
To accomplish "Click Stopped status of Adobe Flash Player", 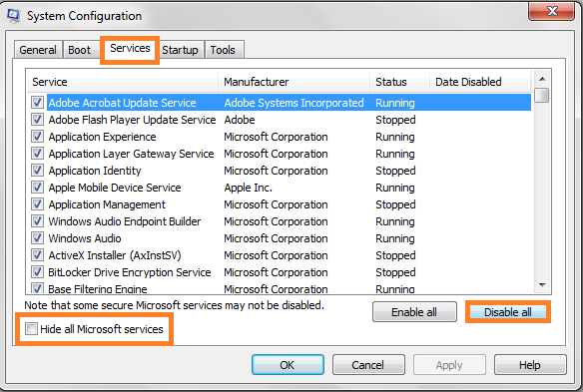I will pos(395,120).
